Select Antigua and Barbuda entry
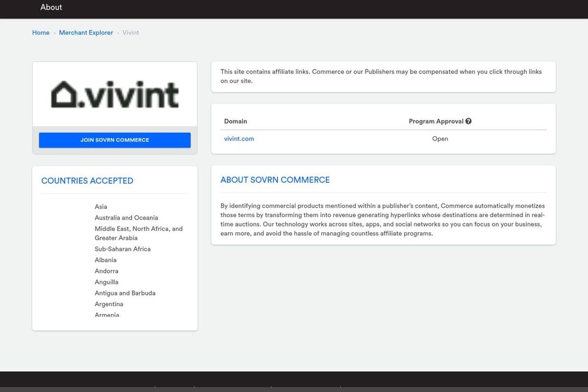This screenshot has width=588, height=392. (125, 293)
